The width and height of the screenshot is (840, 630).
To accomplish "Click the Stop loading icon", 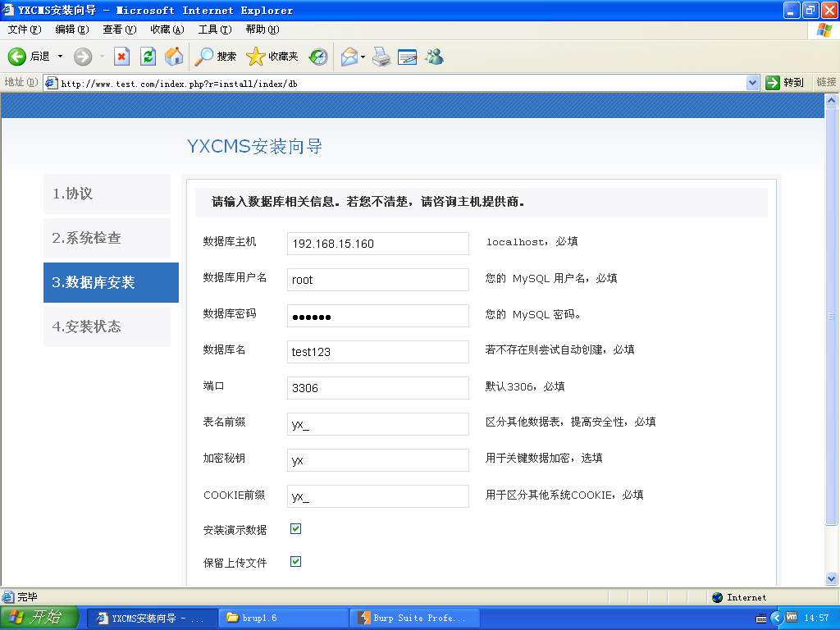I will 121,57.
